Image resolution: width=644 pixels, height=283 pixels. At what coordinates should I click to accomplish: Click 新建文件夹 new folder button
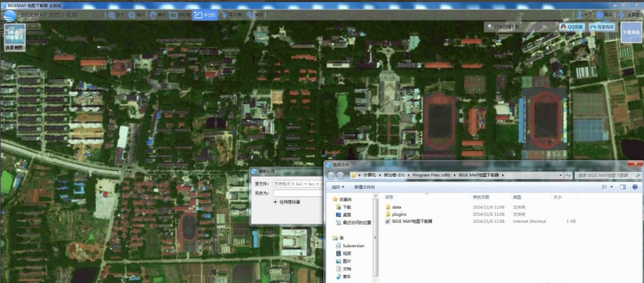tap(364, 187)
